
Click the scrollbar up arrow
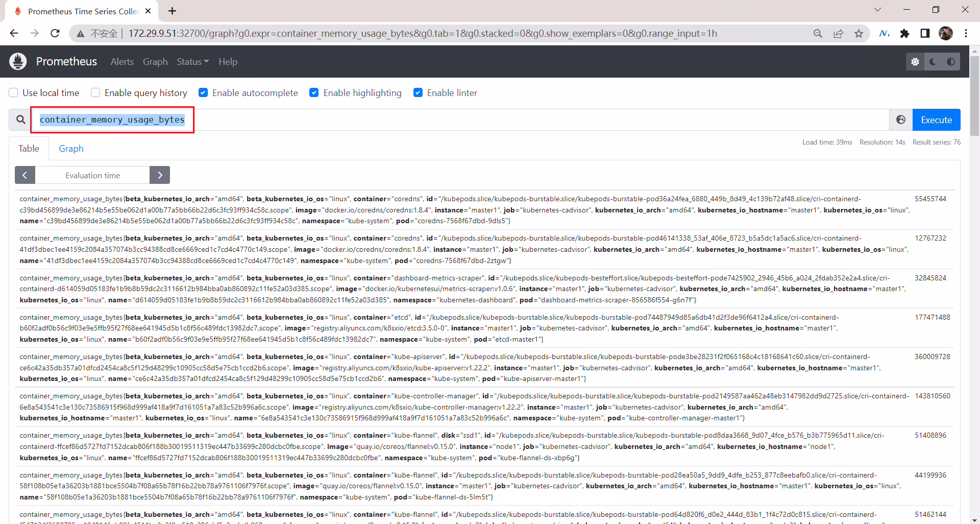pos(974,51)
